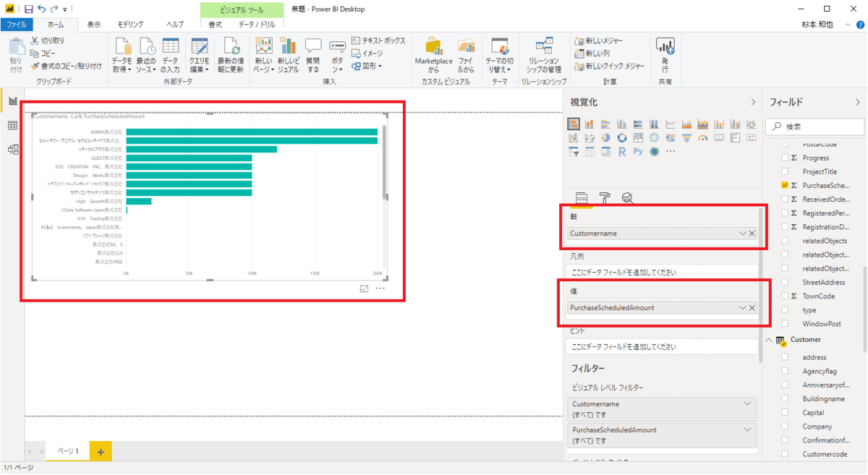This screenshot has height=475, width=868.
Task: Open more visuals via the ellipsis icon
Action: (671, 151)
